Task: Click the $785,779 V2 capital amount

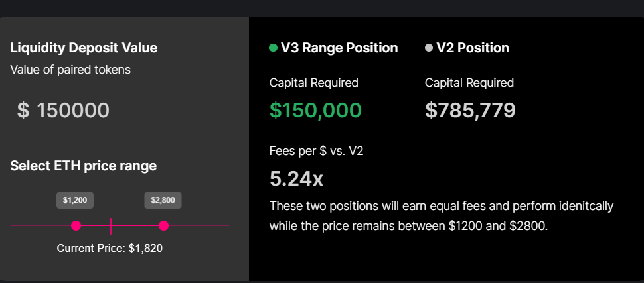Action: (470, 110)
